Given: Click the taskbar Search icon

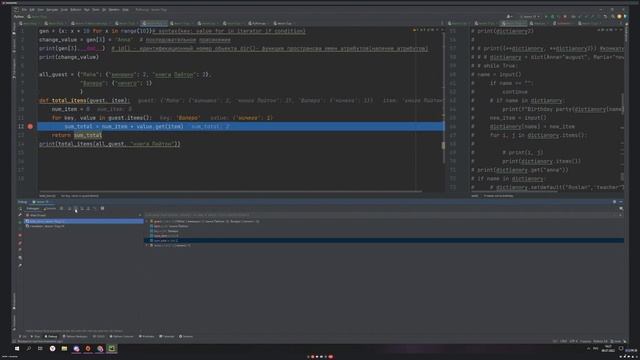Looking at the screenshot, I should click(29, 349).
